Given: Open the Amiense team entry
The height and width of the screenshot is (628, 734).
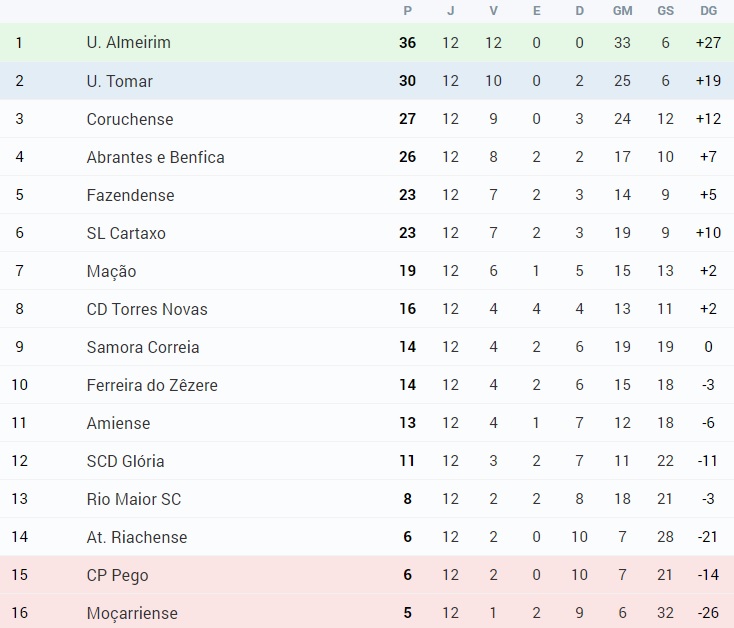Looking at the screenshot, I should pos(118,423).
